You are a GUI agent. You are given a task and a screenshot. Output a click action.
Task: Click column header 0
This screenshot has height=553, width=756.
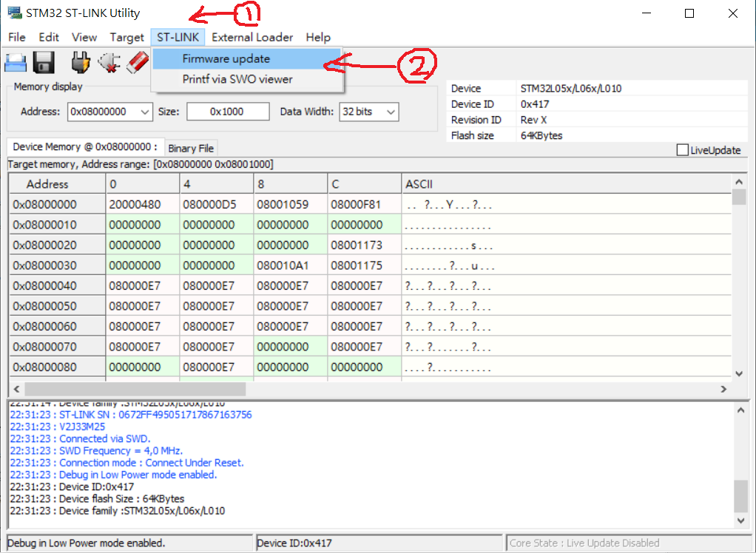click(143, 184)
